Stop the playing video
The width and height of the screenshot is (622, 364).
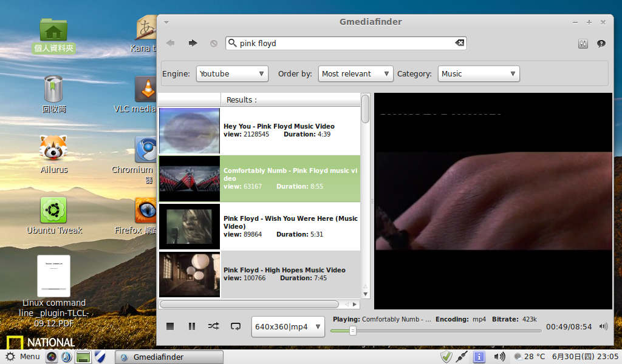[170, 326]
